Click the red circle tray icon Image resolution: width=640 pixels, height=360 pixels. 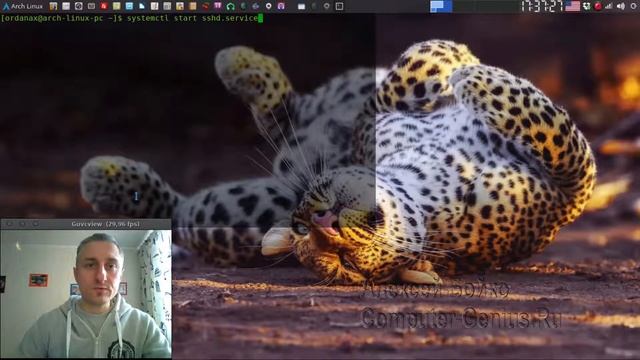tap(598, 6)
